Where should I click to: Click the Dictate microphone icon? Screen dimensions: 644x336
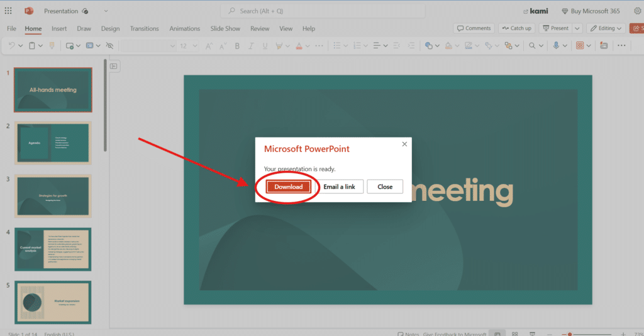(556, 45)
